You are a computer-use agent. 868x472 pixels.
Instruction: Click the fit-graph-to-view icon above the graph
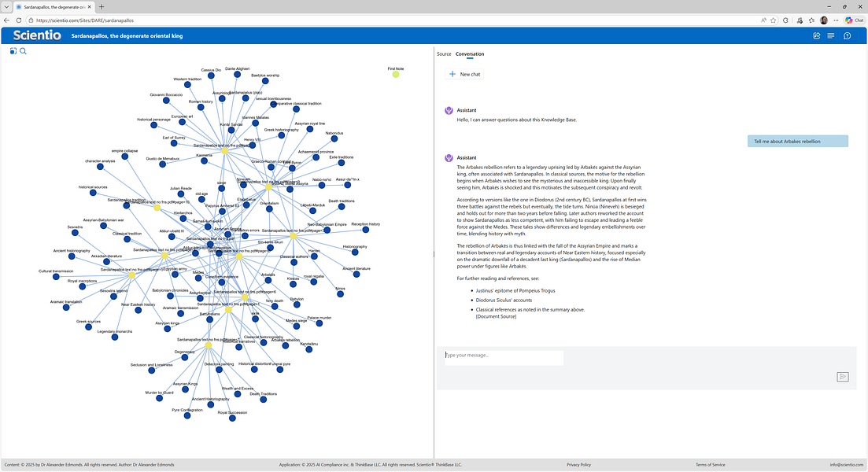point(13,51)
